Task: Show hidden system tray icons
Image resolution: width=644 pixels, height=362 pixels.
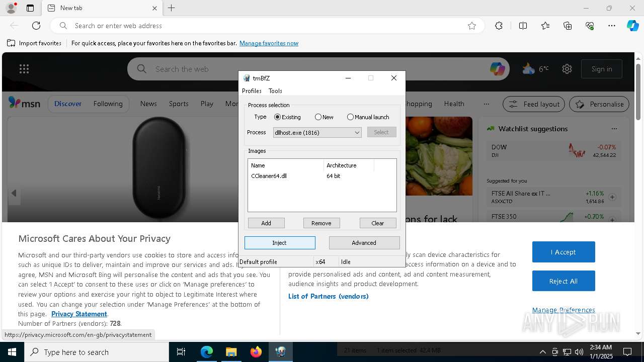Action: pos(542,352)
